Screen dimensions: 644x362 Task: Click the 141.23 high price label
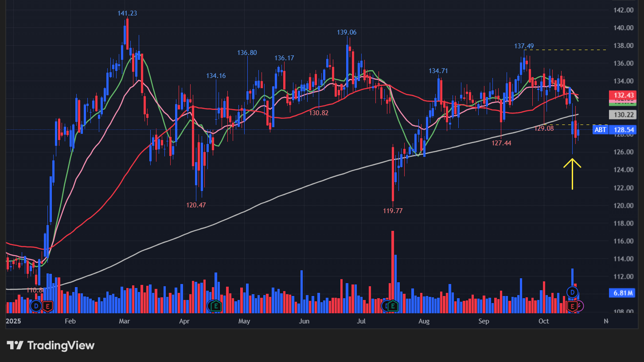(x=127, y=13)
